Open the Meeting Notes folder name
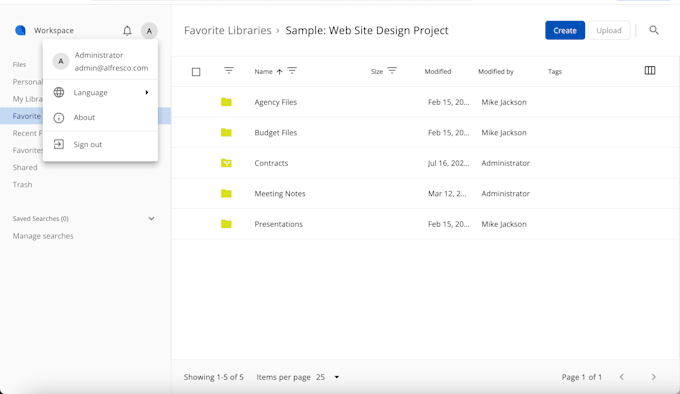The image size is (680, 394). 280,194
